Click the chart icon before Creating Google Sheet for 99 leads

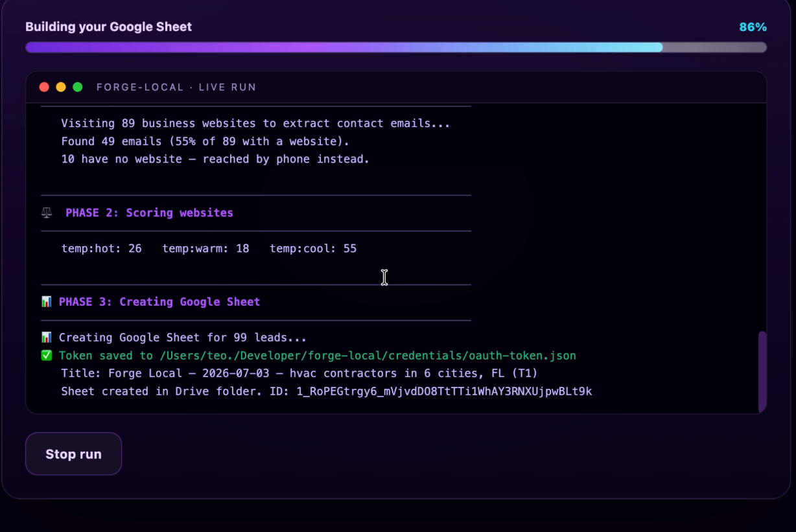pyautogui.click(x=46, y=338)
